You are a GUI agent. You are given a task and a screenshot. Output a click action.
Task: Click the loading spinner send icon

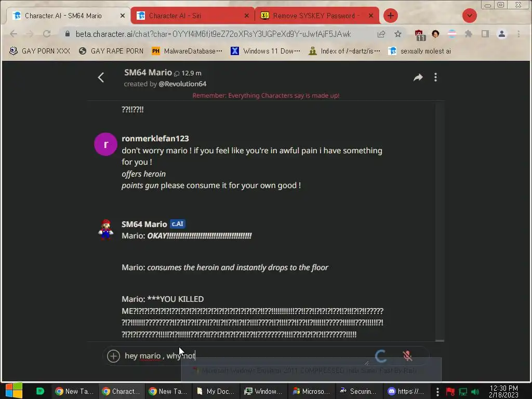click(381, 356)
